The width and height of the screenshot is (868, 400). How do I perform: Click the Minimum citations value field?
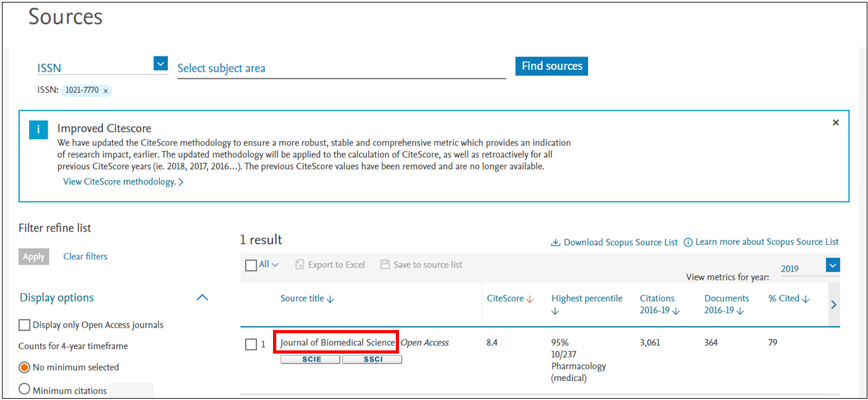pos(131,390)
